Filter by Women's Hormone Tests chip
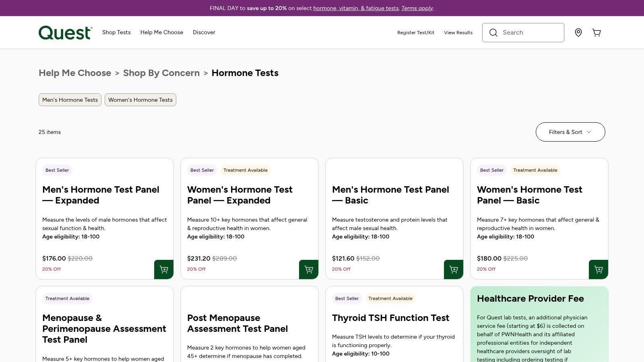This screenshot has width=644, height=362. (x=140, y=100)
